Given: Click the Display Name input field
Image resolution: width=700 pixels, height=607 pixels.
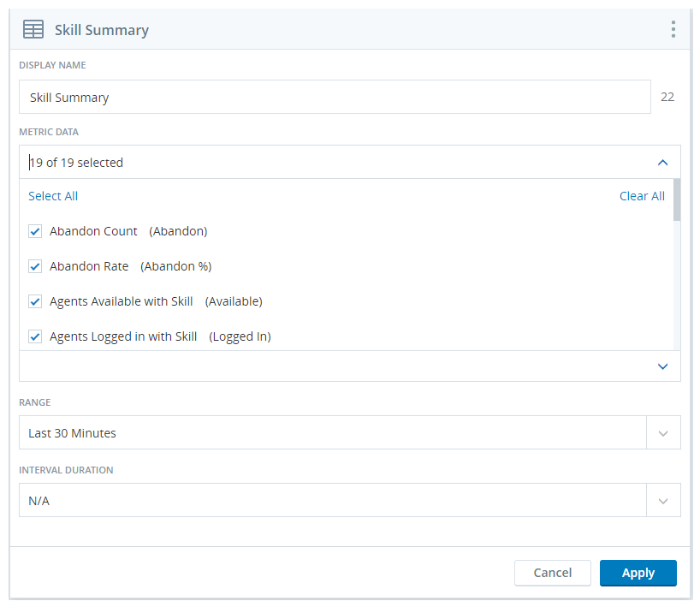Looking at the screenshot, I should (335, 97).
